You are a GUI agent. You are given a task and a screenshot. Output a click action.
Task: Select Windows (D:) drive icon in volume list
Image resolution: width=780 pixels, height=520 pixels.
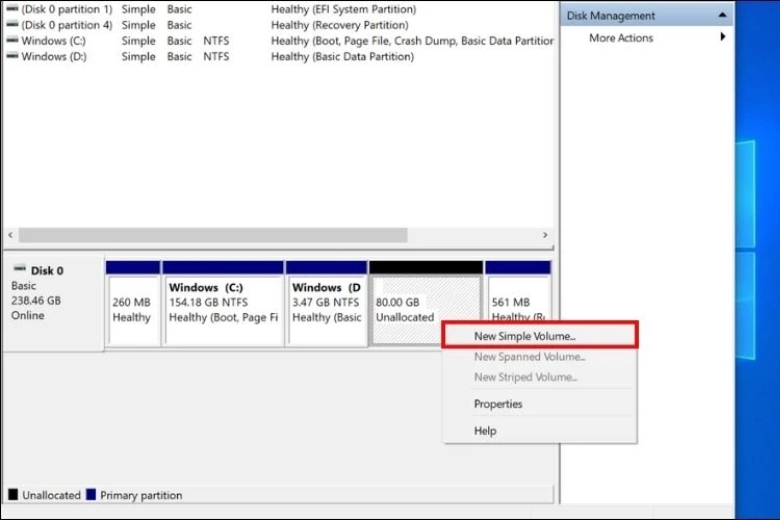(12, 57)
